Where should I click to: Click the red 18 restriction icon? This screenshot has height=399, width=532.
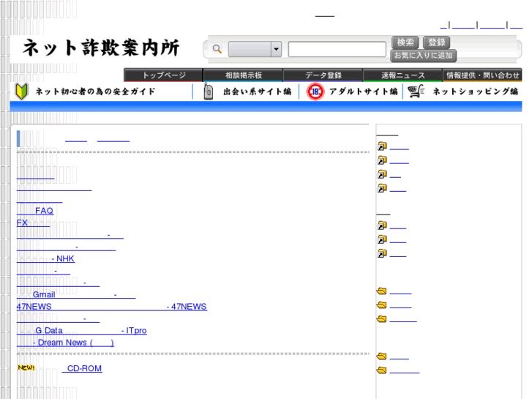(315, 92)
